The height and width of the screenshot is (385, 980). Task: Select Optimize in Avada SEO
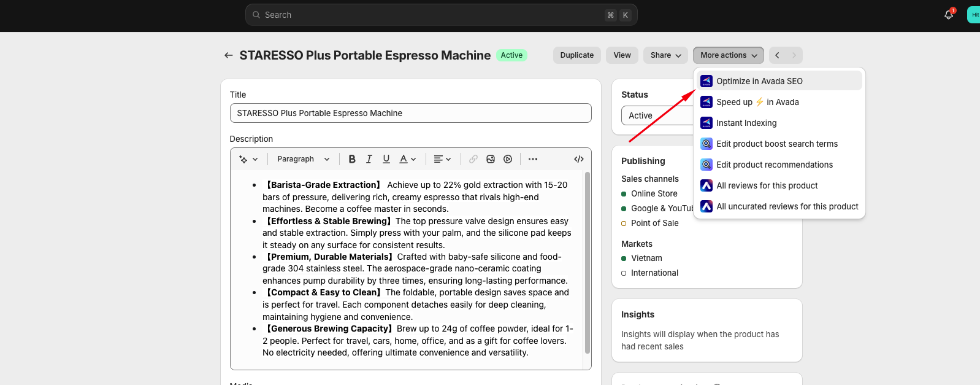coord(759,81)
